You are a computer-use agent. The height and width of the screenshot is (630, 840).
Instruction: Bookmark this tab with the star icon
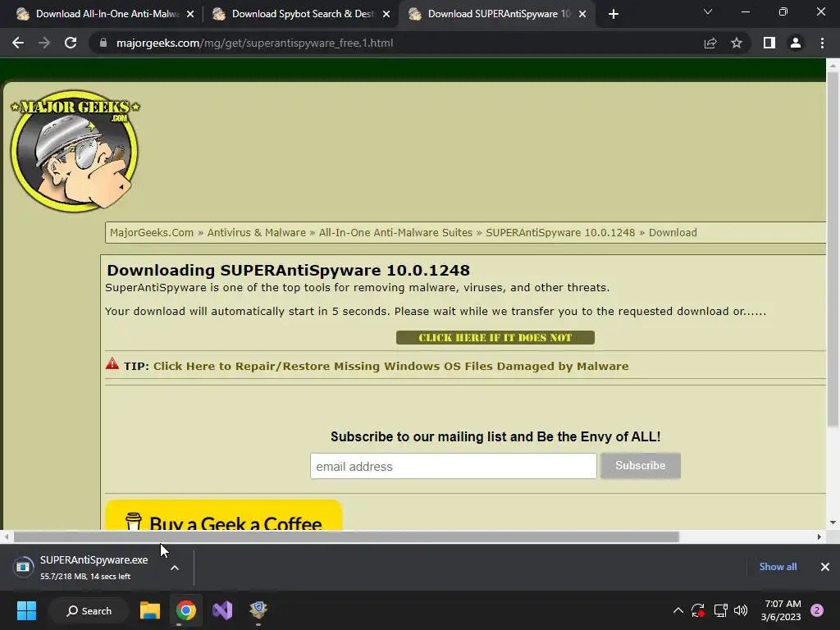click(737, 43)
